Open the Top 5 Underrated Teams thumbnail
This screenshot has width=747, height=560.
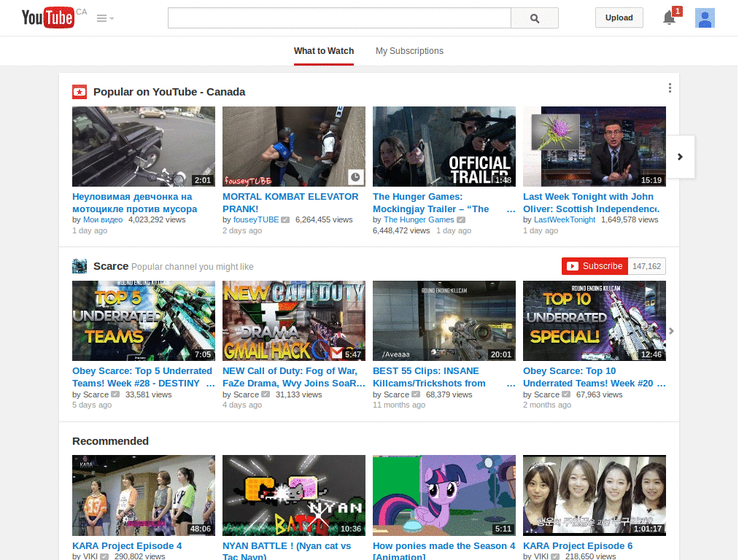(x=144, y=321)
